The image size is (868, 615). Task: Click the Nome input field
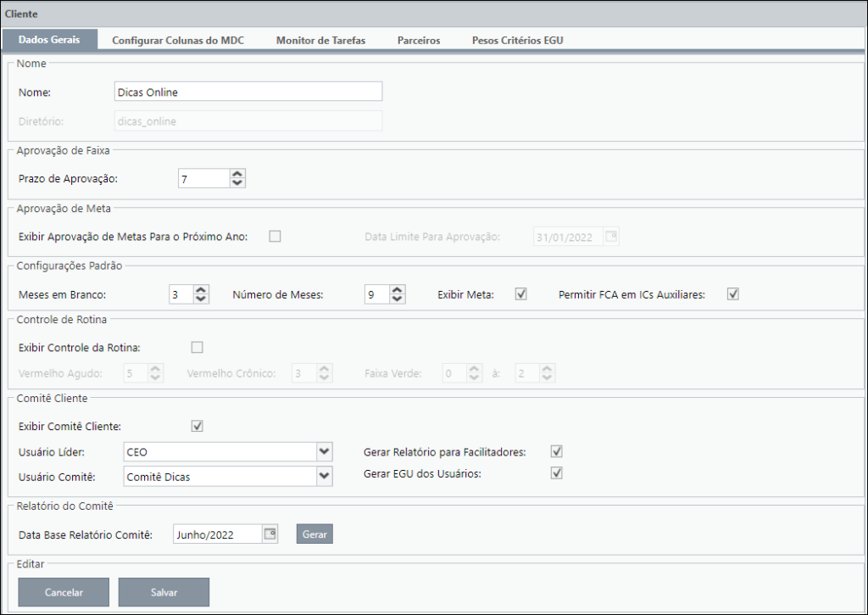(248, 92)
